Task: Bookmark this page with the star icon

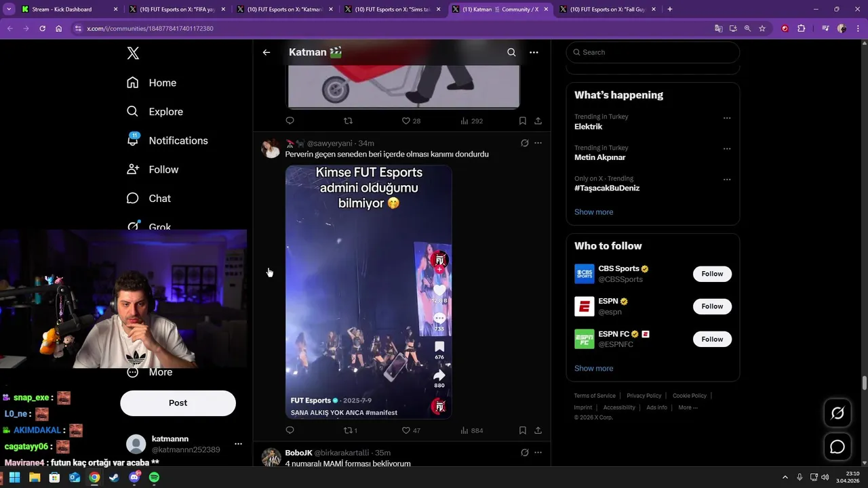Action: pyautogui.click(x=762, y=28)
